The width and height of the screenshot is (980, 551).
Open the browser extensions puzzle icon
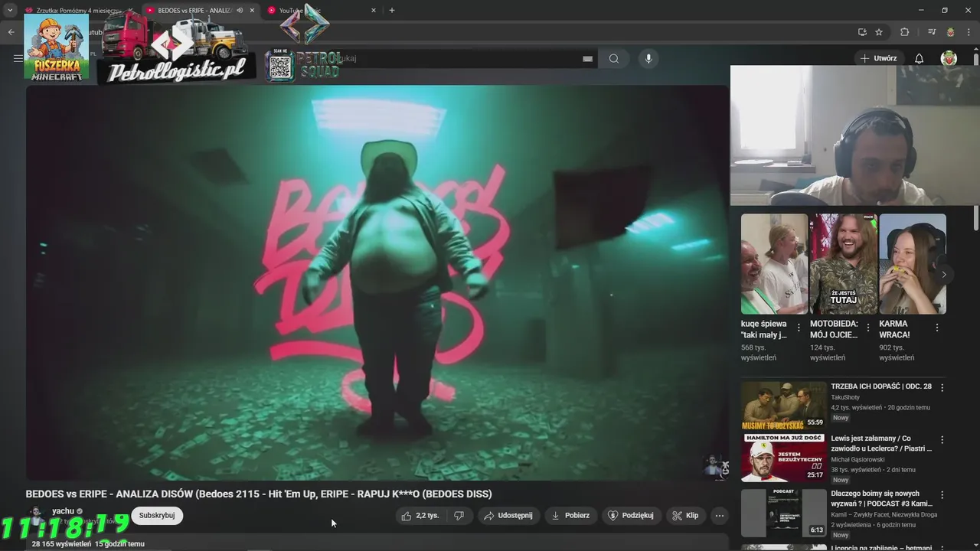tap(904, 32)
